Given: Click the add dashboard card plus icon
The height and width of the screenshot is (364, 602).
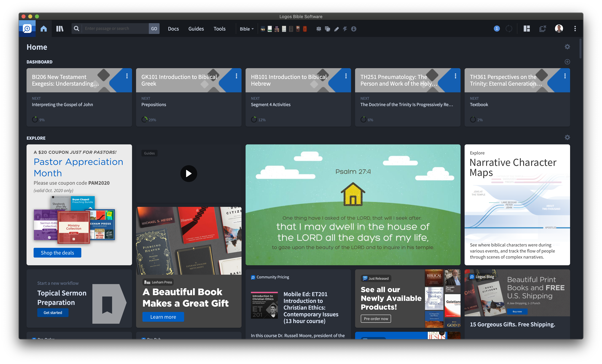Looking at the screenshot, I should click(567, 62).
